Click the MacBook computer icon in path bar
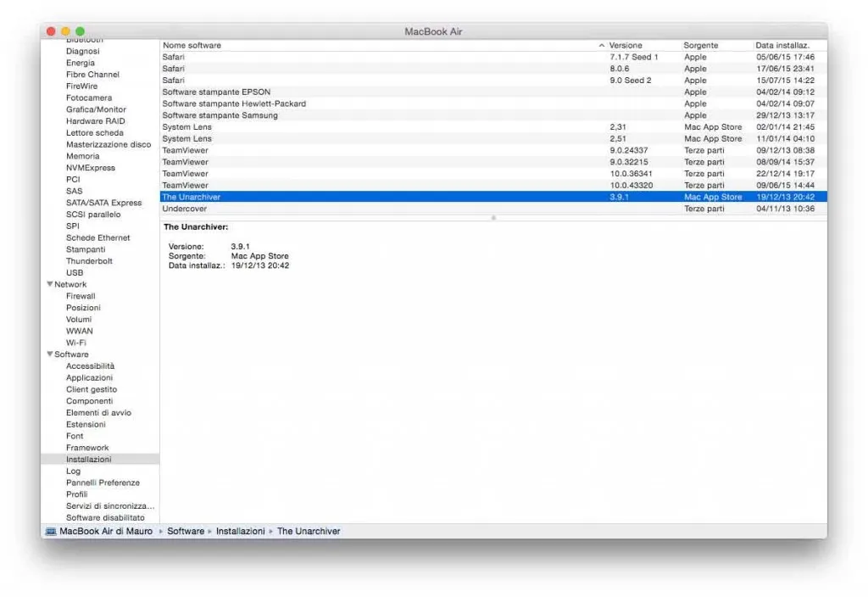Viewport: 868px width, 597px height. [x=50, y=532]
